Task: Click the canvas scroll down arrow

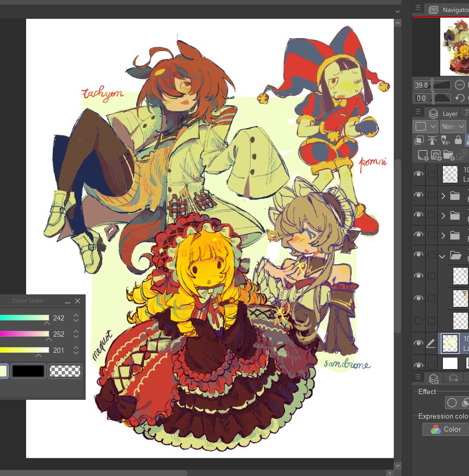Action: click(x=397, y=465)
